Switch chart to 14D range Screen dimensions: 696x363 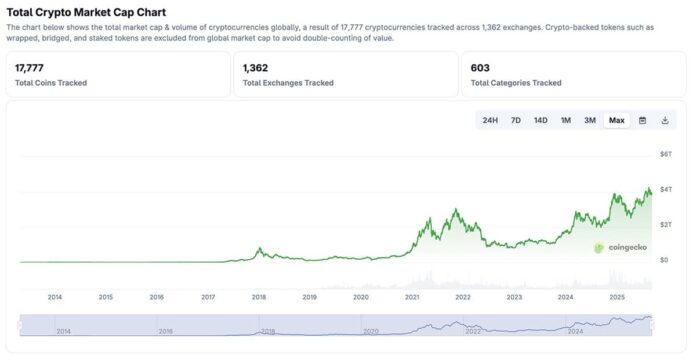[540, 120]
